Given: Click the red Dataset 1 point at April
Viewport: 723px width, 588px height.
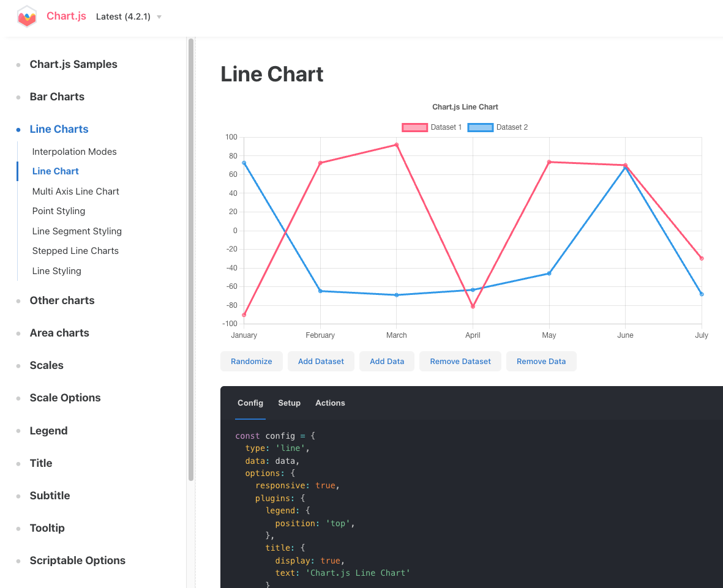Looking at the screenshot, I should [473, 307].
